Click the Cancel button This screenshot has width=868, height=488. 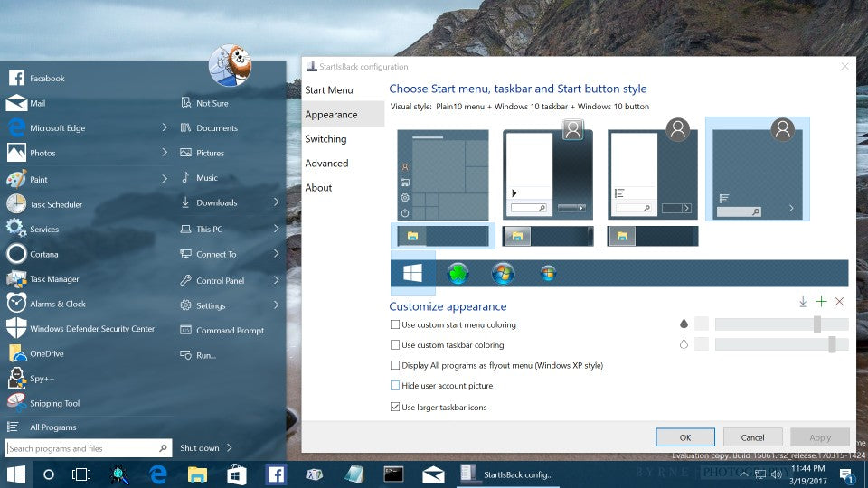(752, 437)
